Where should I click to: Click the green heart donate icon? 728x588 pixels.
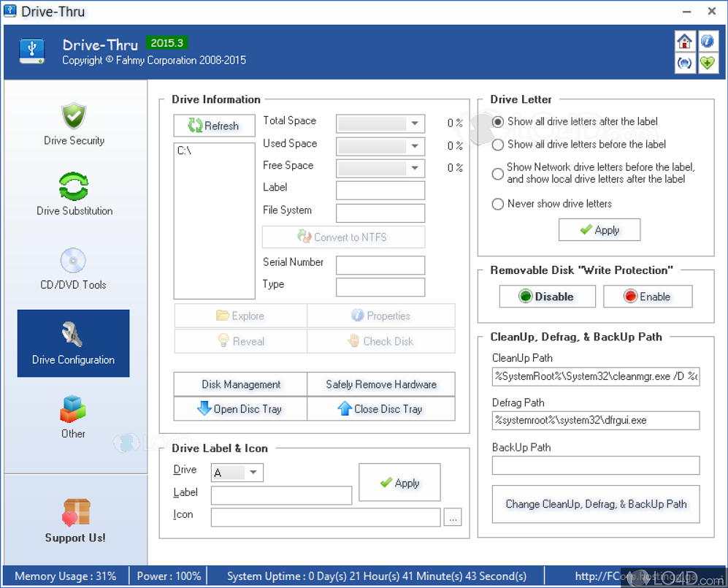coord(707,63)
